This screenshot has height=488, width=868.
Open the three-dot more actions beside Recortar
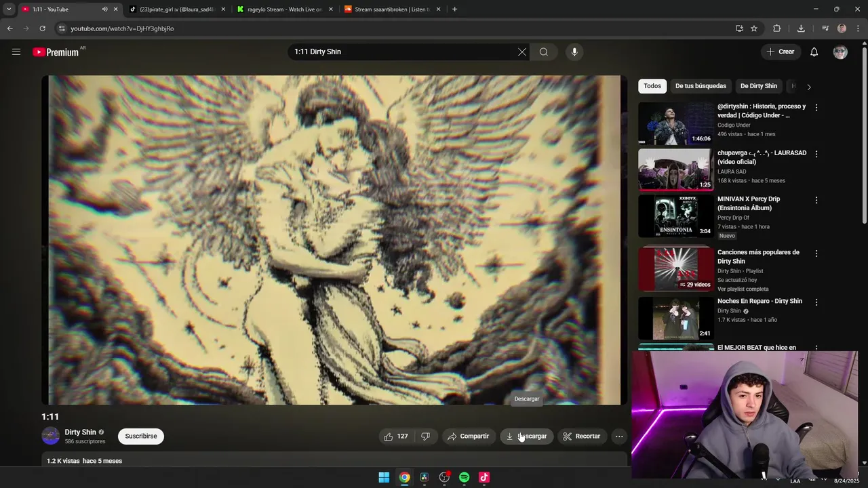[x=619, y=436]
